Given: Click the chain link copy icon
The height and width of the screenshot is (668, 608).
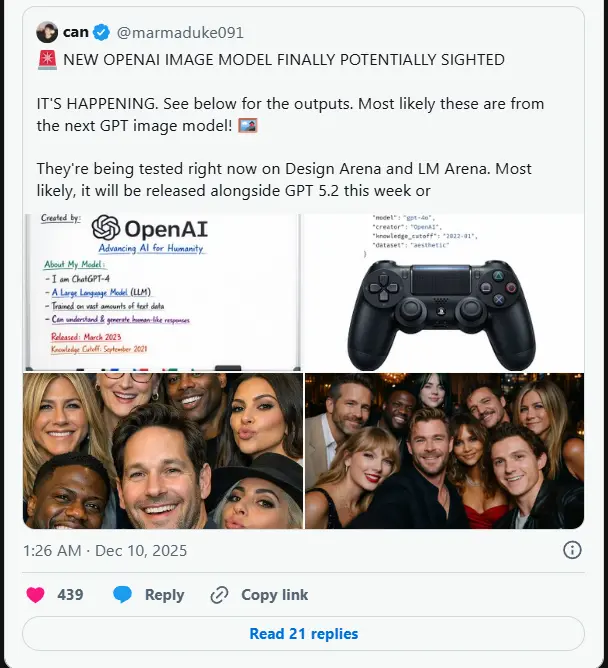Looking at the screenshot, I should click(219, 595).
